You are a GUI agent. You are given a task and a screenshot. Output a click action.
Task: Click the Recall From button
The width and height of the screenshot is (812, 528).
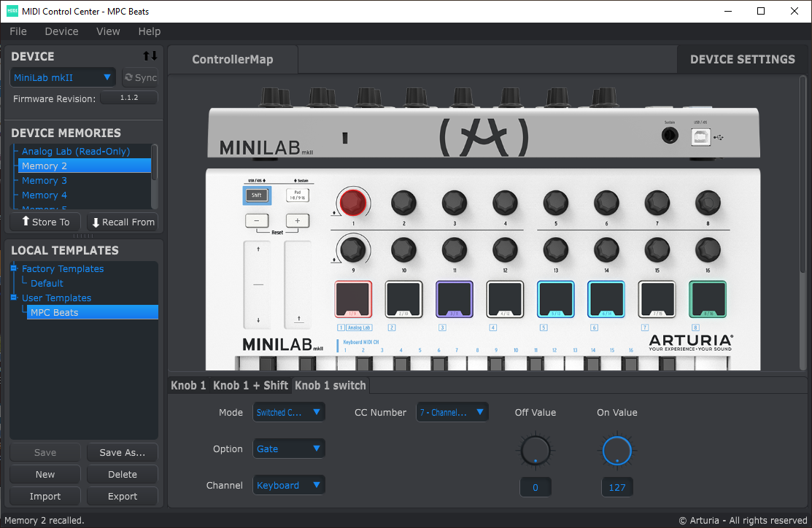(x=123, y=222)
